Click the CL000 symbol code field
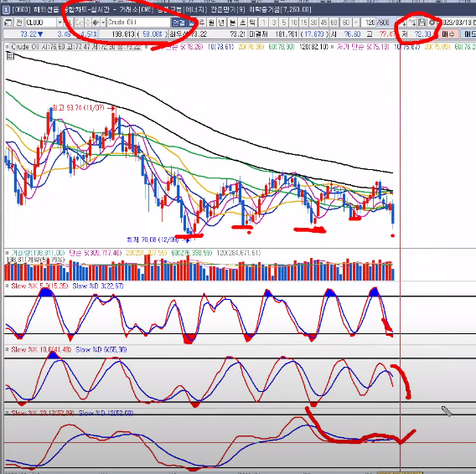 pos(40,23)
